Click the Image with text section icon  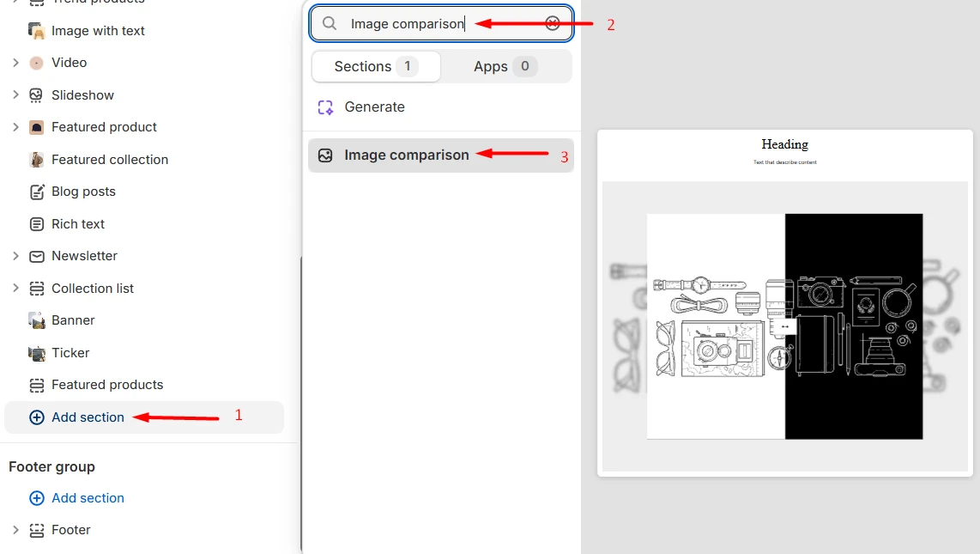click(37, 31)
